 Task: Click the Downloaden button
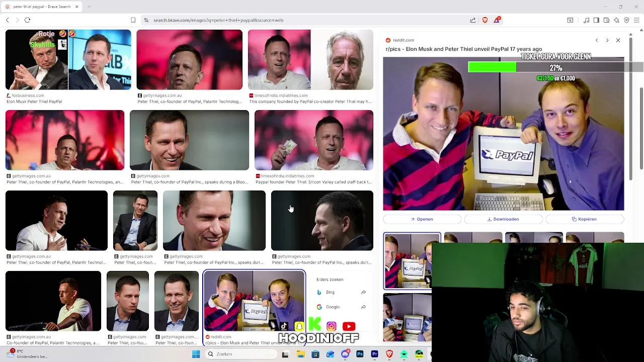click(x=503, y=219)
